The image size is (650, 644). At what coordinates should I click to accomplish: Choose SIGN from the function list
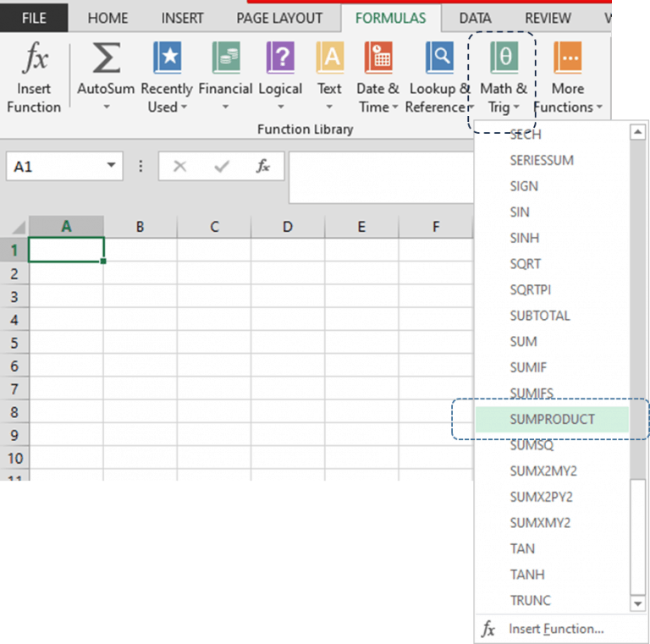click(x=552, y=186)
